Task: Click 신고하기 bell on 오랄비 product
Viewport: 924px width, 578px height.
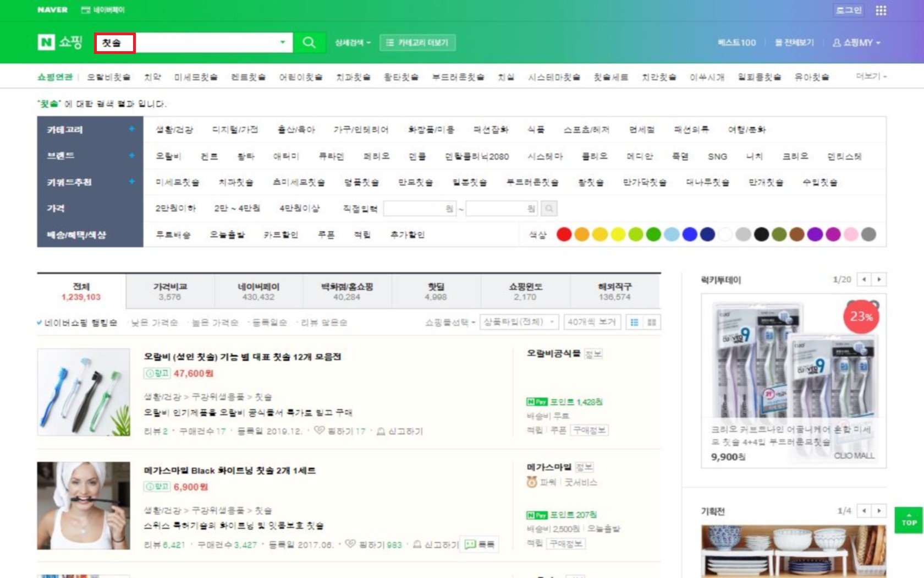Action: pyautogui.click(x=381, y=431)
